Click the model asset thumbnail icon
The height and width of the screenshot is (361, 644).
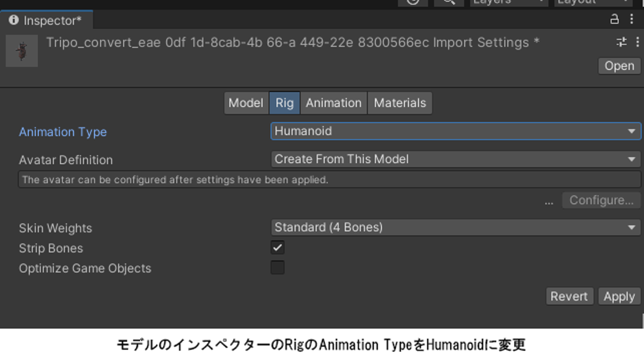22,51
